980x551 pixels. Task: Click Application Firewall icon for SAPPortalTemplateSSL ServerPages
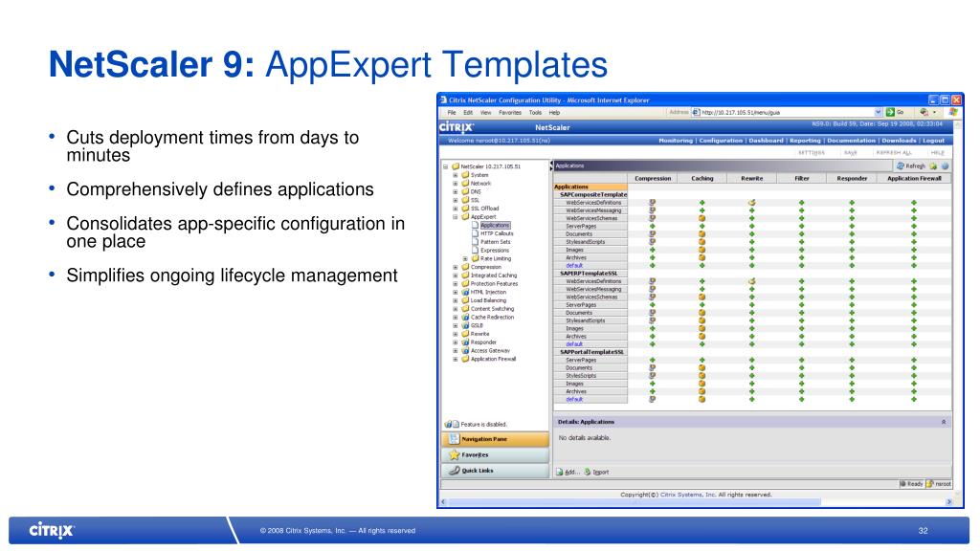click(914, 360)
